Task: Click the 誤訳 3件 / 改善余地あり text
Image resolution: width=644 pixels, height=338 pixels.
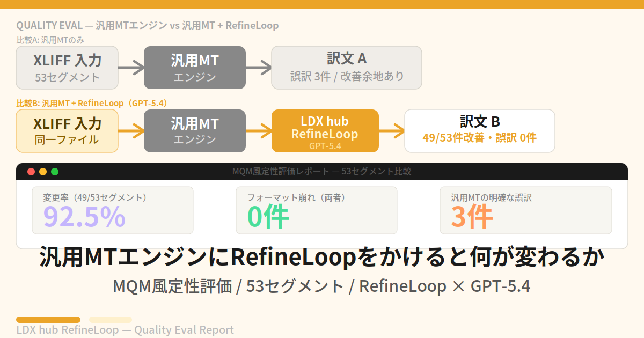Action: point(347,77)
